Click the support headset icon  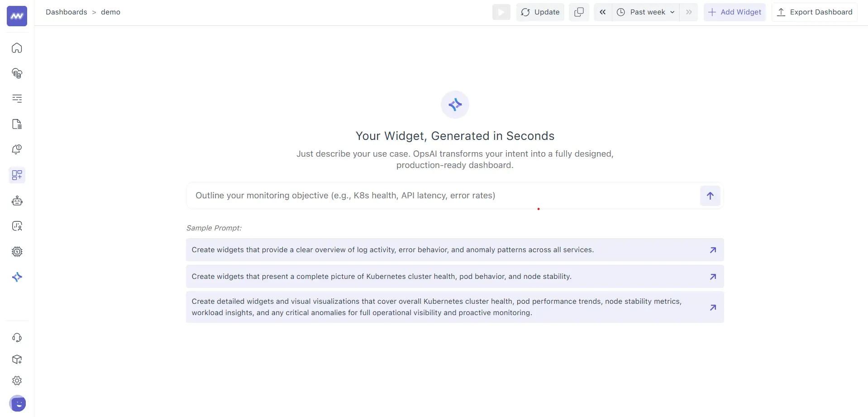17,338
